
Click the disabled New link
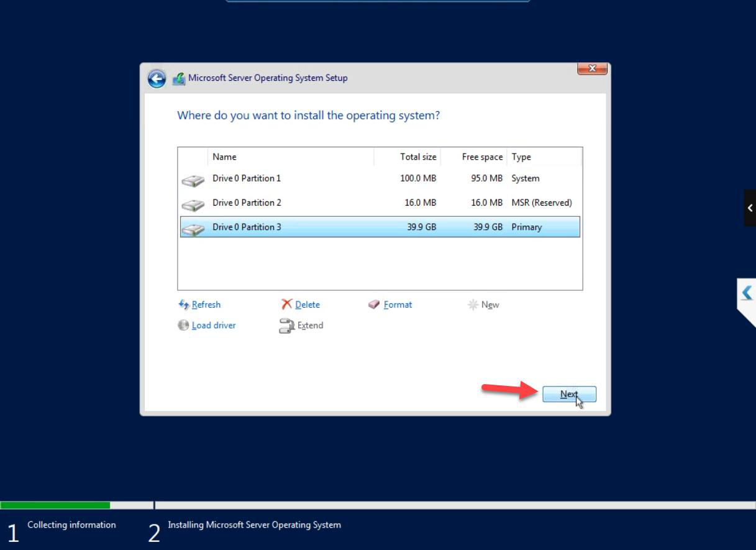click(490, 305)
